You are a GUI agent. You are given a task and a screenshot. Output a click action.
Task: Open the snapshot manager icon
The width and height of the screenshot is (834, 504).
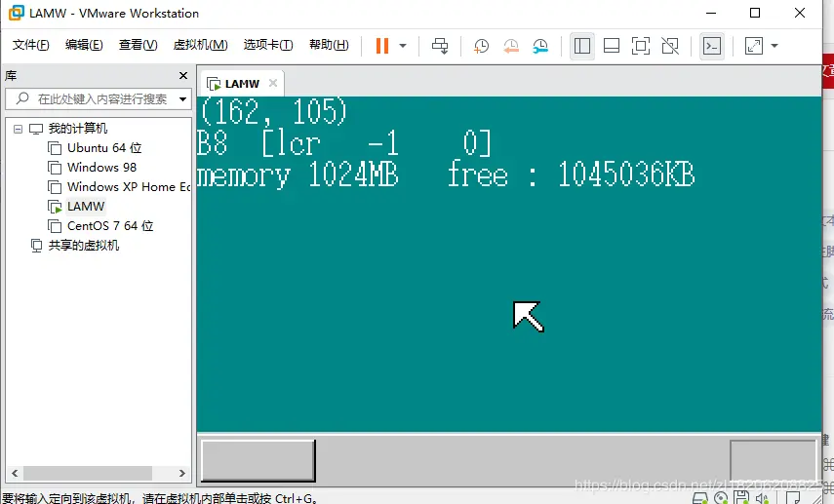pos(540,46)
